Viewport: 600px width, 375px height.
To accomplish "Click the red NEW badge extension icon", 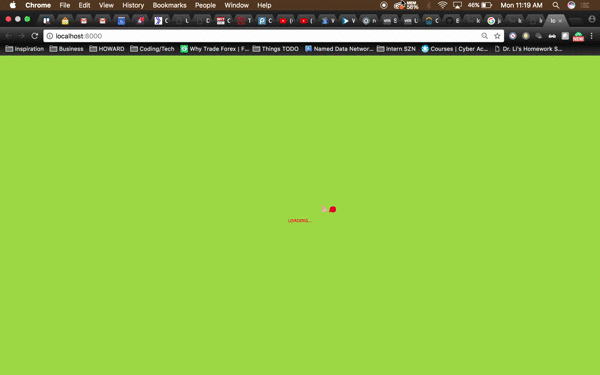I will click(x=578, y=37).
